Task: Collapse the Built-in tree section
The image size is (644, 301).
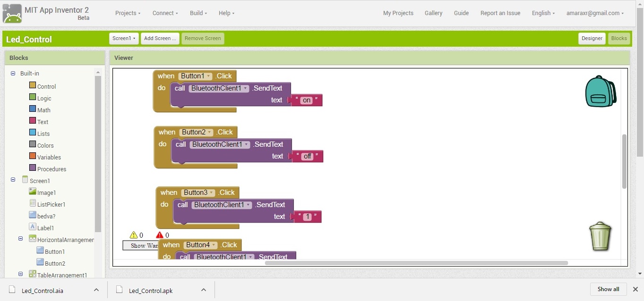Action: click(13, 74)
